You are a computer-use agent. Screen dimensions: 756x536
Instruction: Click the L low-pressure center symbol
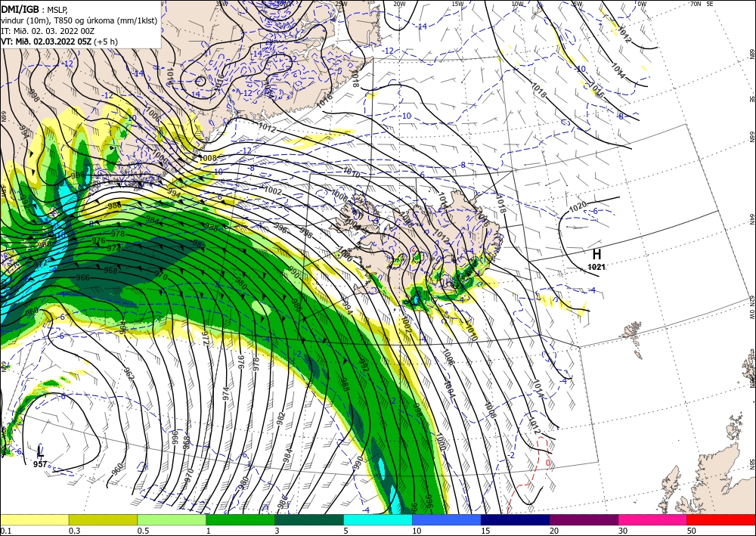[40, 451]
